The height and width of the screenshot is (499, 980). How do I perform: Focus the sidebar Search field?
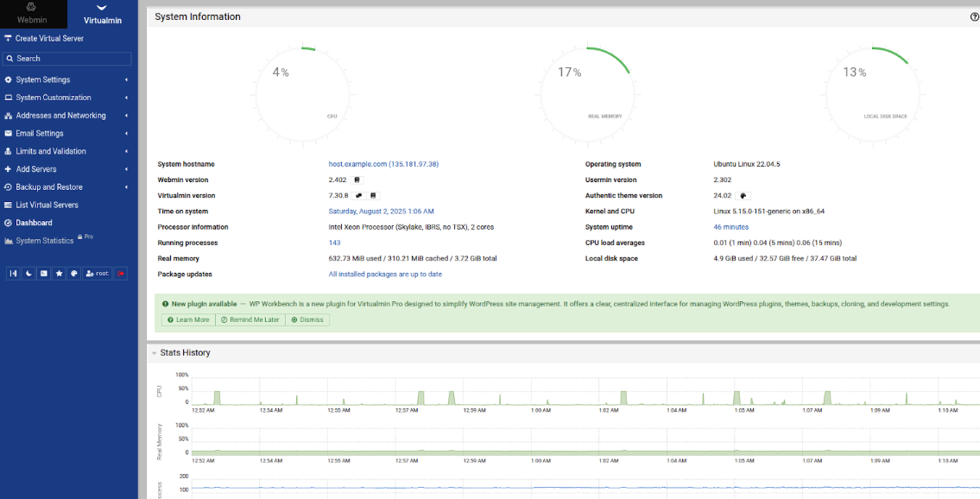click(66, 59)
